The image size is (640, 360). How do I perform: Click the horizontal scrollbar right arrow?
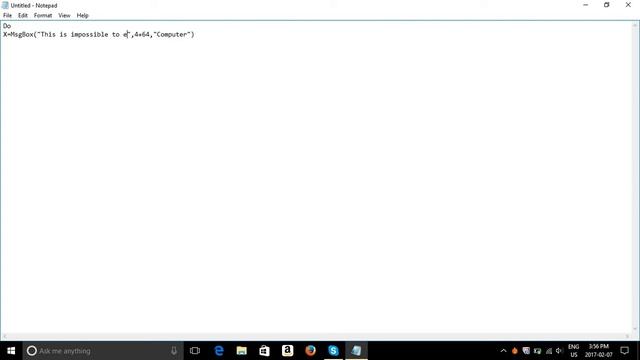(627, 336)
